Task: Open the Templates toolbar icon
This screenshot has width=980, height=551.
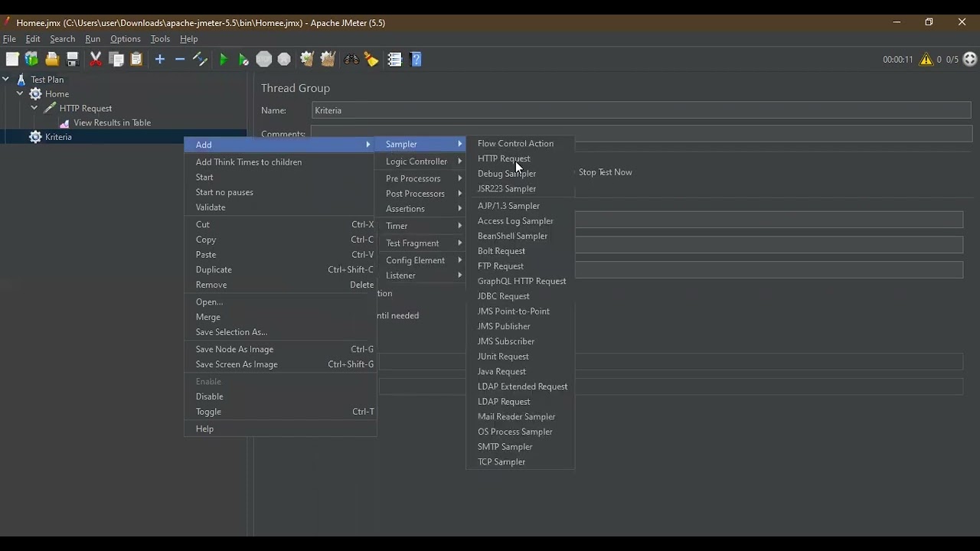Action: [x=31, y=59]
